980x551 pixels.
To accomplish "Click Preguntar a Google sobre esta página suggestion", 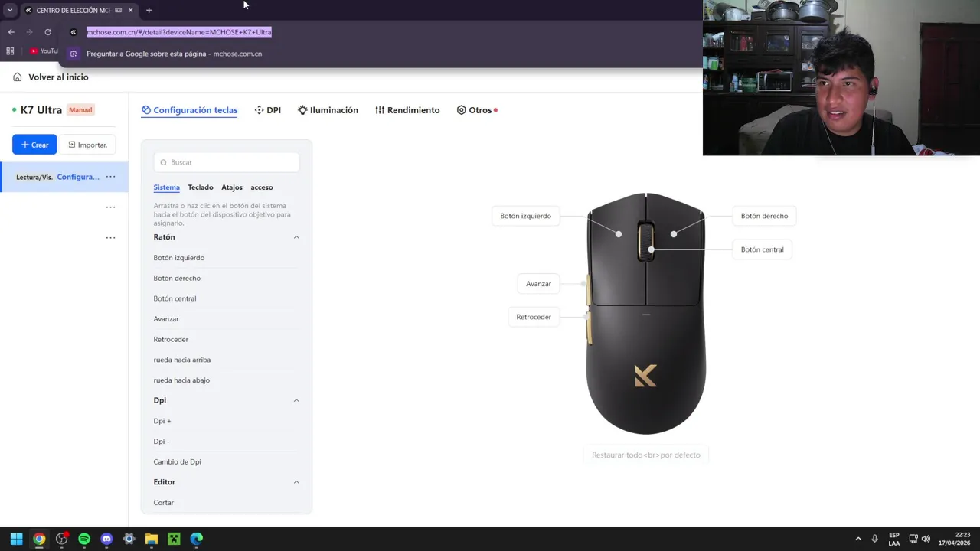I will pos(174,54).
